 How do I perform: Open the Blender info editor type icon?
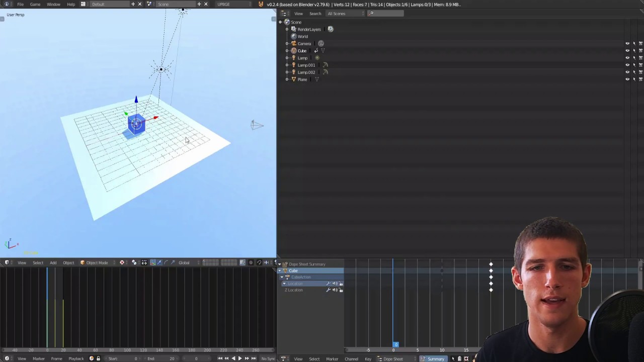click(7, 4)
